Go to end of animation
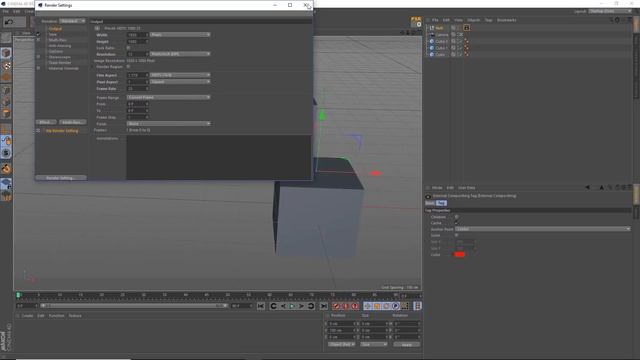 (x=324, y=306)
